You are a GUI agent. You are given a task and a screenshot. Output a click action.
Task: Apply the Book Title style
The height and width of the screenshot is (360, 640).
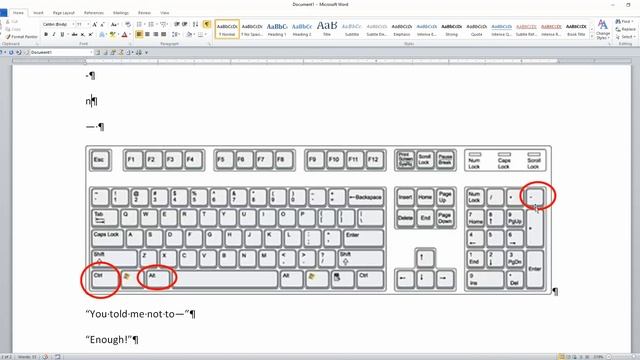point(576,29)
